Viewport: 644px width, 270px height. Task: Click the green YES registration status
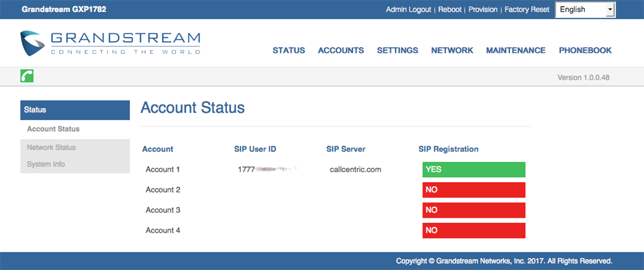474,169
